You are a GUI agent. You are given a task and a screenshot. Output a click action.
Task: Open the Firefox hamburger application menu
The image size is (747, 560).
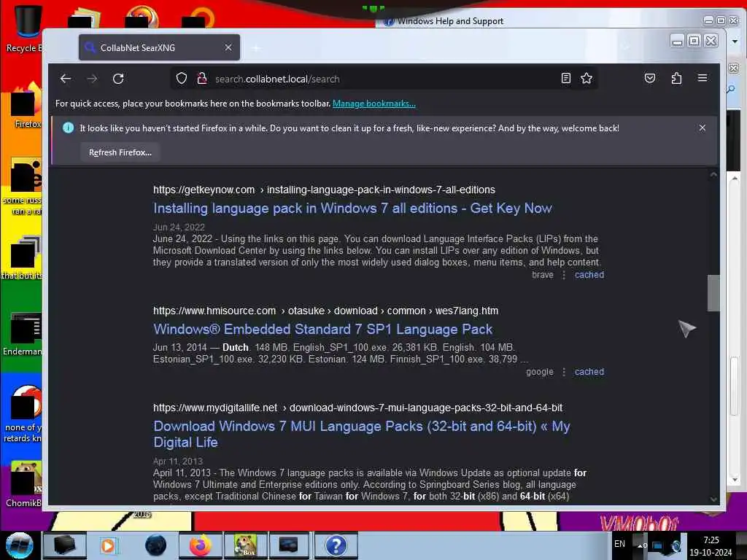click(703, 78)
